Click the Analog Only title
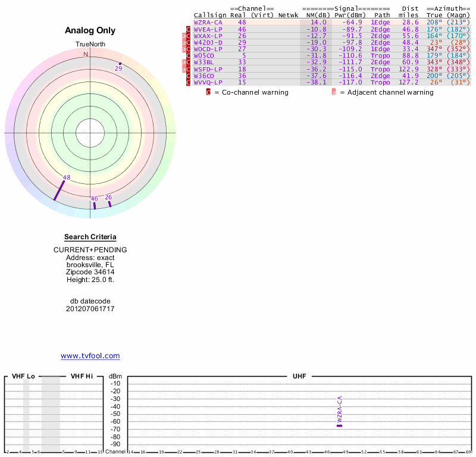 pyautogui.click(x=90, y=31)
